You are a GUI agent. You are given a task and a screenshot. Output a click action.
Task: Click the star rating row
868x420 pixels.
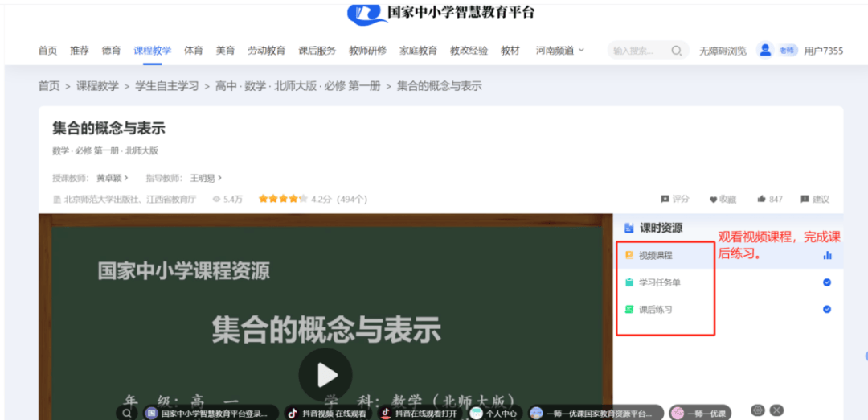[283, 199]
